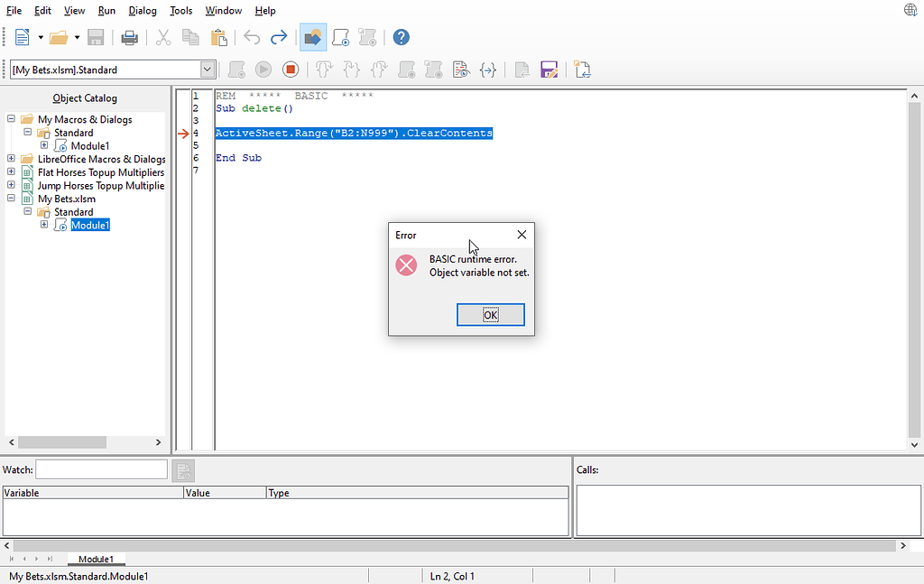This screenshot has width=924, height=584.
Task: Step out of the current procedure
Action: (x=377, y=69)
